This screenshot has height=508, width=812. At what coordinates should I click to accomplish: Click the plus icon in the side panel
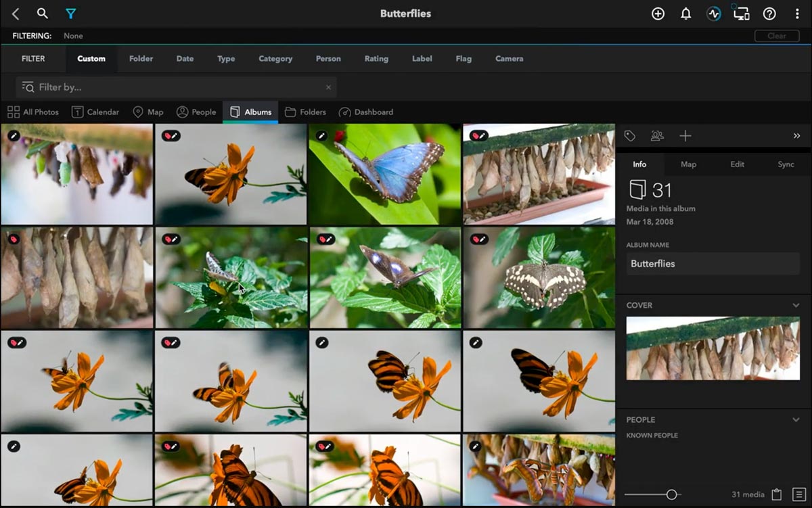point(685,136)
